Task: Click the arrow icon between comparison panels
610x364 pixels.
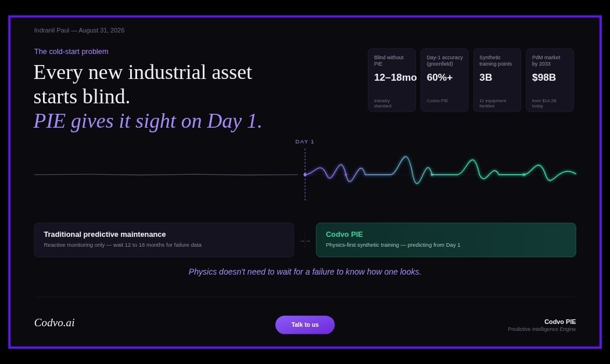Action: click(305, 241)
